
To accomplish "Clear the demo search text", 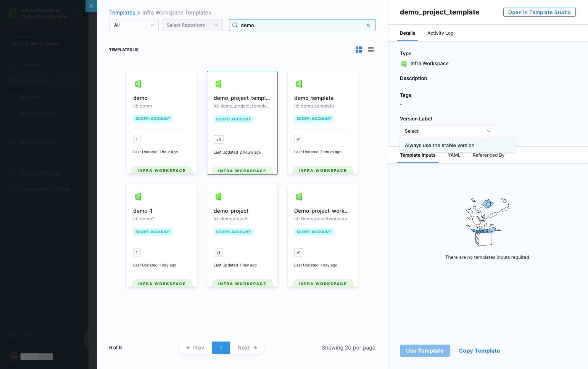I will pos(368,25).
